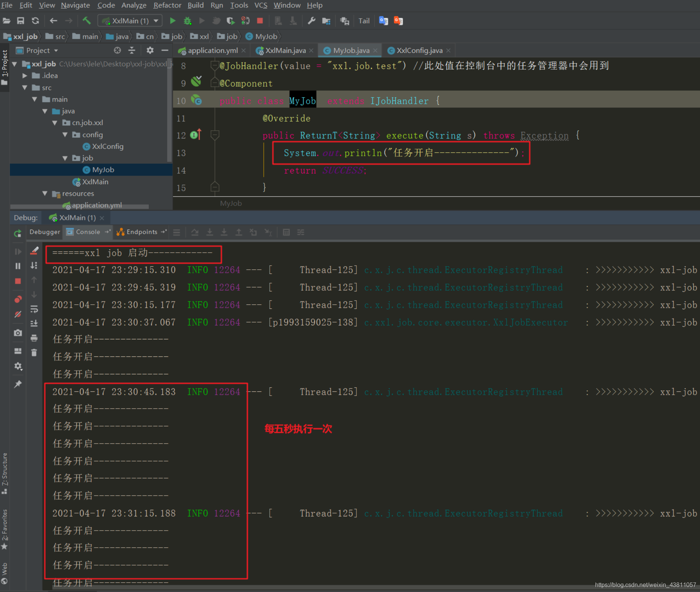Switch to the XxlConfig.java editor tab

pyautogui.click(x=419, y=50)
